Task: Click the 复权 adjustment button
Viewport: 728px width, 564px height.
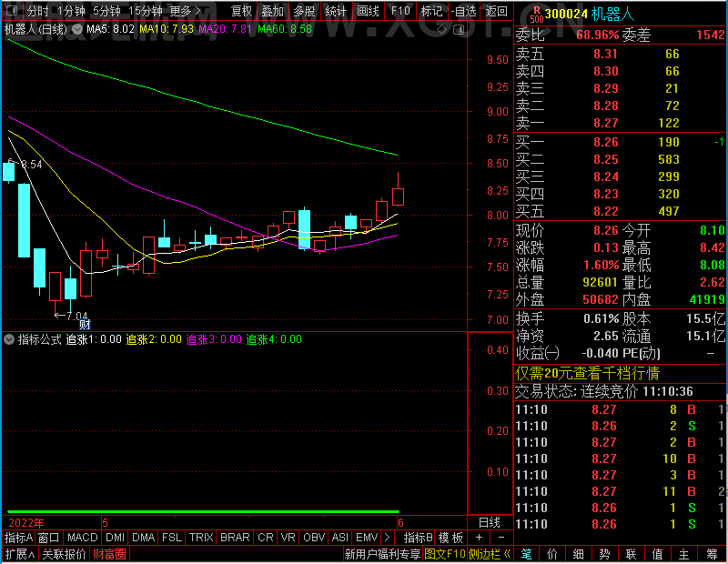Action: click(x=242, y=11)
